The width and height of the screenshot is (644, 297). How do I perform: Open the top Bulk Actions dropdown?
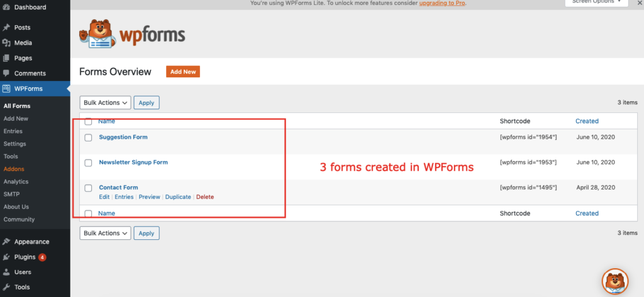pyautogui.click(x=105, y=102)
